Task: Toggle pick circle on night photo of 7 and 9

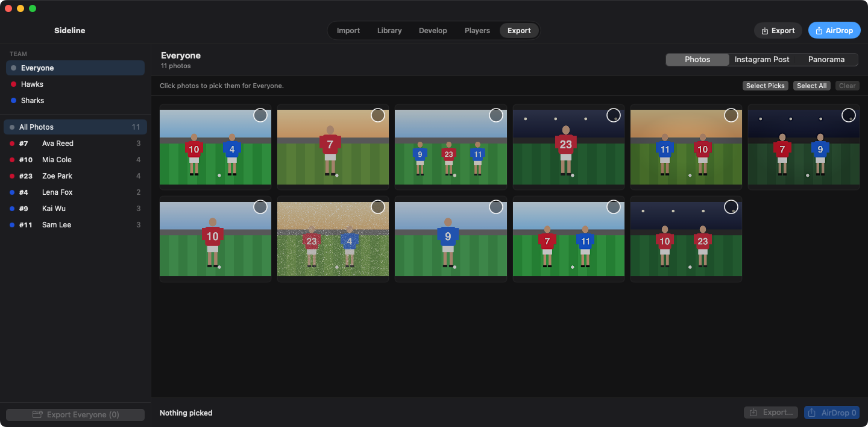Action: 849,115
